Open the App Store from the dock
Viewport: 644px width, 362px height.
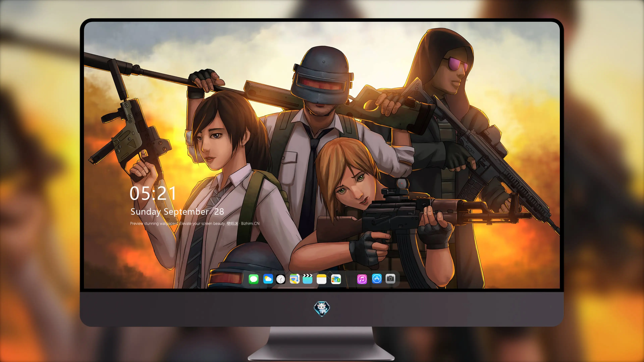coord(377,279)
